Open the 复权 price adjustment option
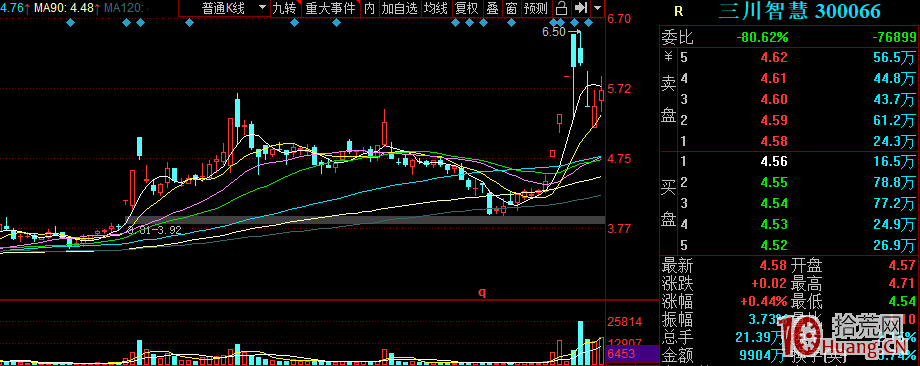The image size is (920, 366). (467, 8)
